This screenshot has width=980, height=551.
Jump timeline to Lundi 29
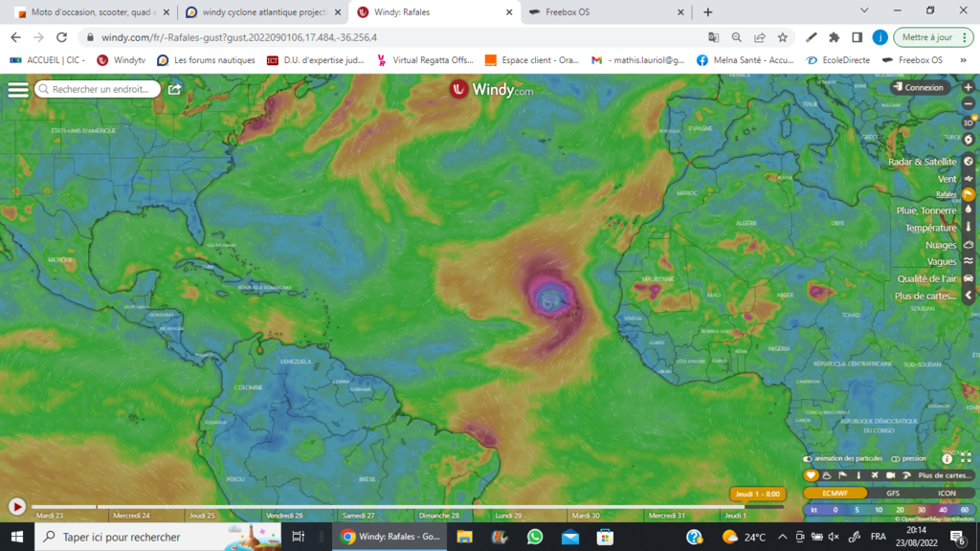(509, 516)
